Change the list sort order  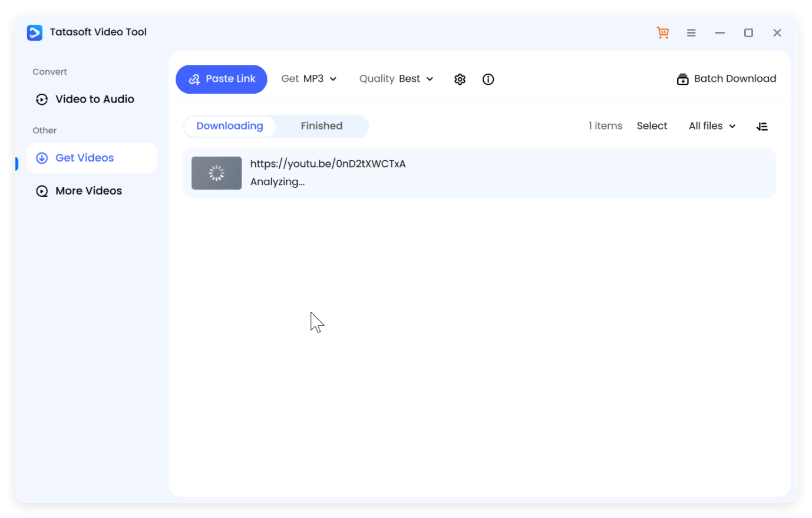point(762,126)
